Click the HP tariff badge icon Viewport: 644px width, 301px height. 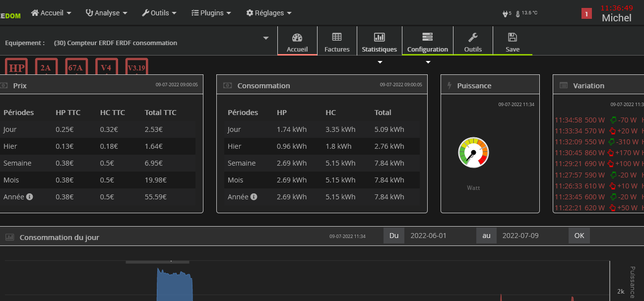click(x=16, y=67)
